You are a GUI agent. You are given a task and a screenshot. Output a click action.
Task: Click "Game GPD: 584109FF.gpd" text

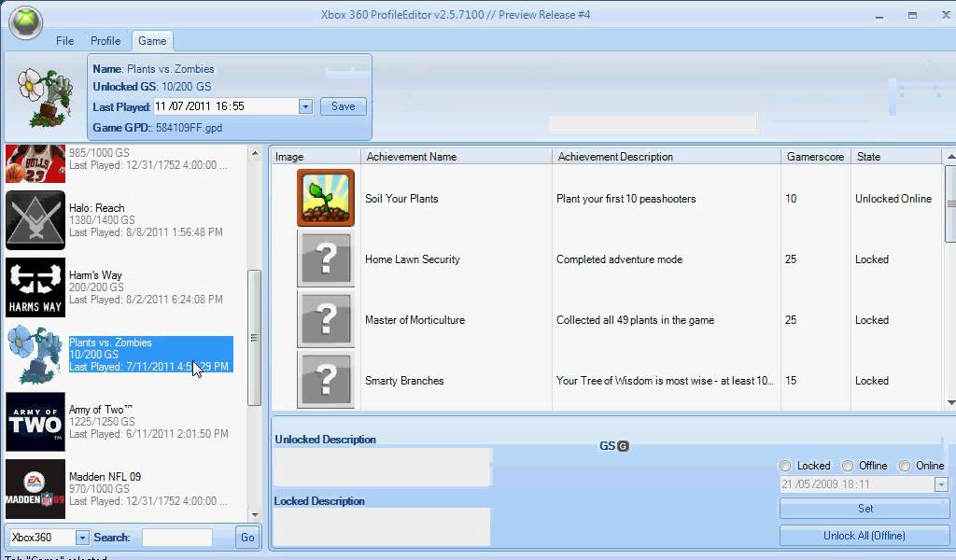click(x=157, y=128)
